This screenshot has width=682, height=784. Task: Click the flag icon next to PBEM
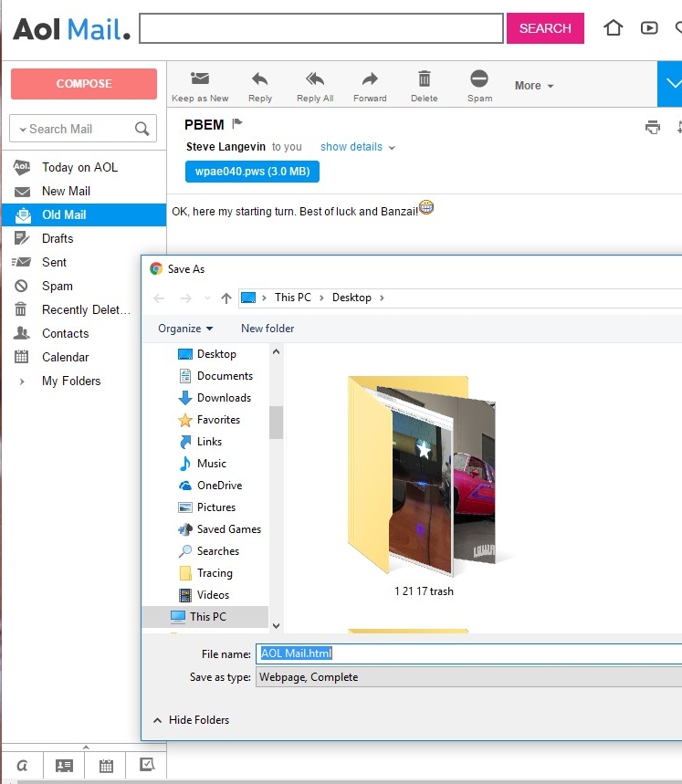coord(237,123)
